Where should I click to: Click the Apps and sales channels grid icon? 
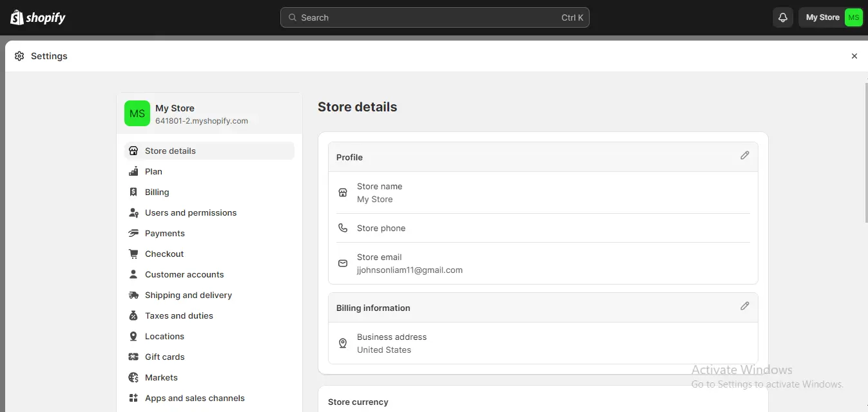point(133,398)
